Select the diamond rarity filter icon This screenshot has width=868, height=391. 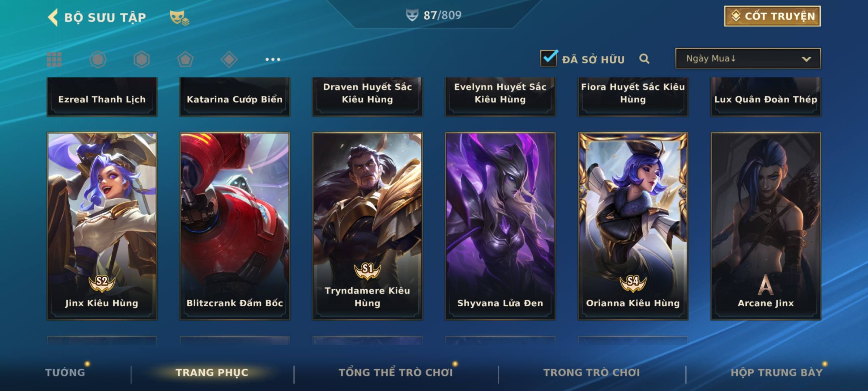[x=229, y=59]
